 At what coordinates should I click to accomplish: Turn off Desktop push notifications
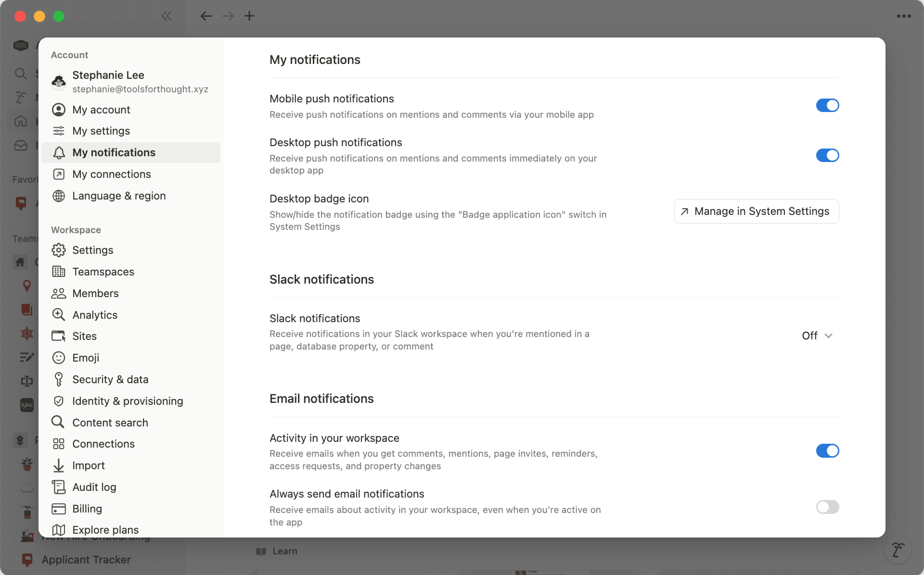827,155
